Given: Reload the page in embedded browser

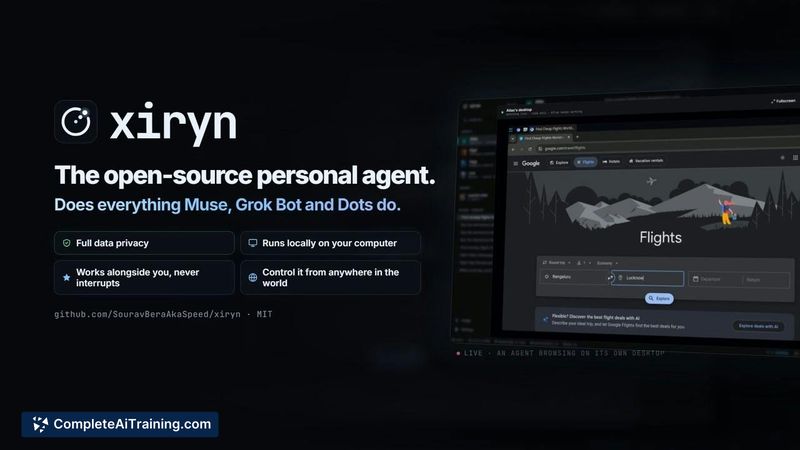Looking at the screenshot, I should (x=530, y=149).
